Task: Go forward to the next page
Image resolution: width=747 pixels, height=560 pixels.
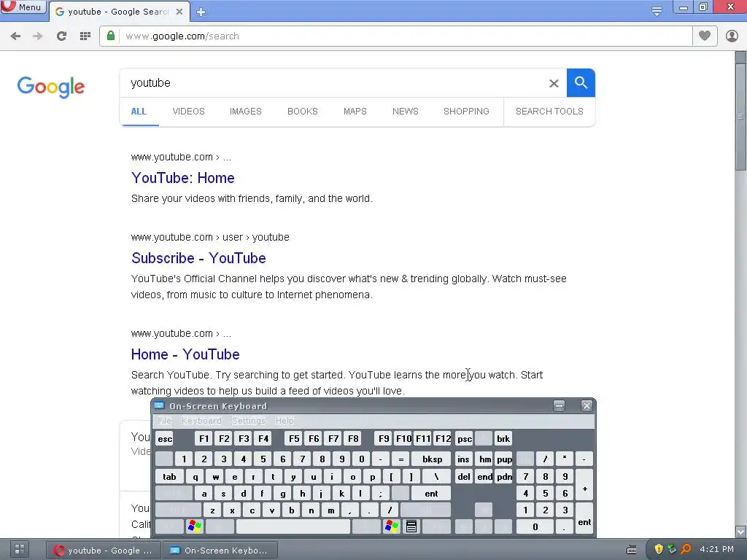Action: (38, 36)
